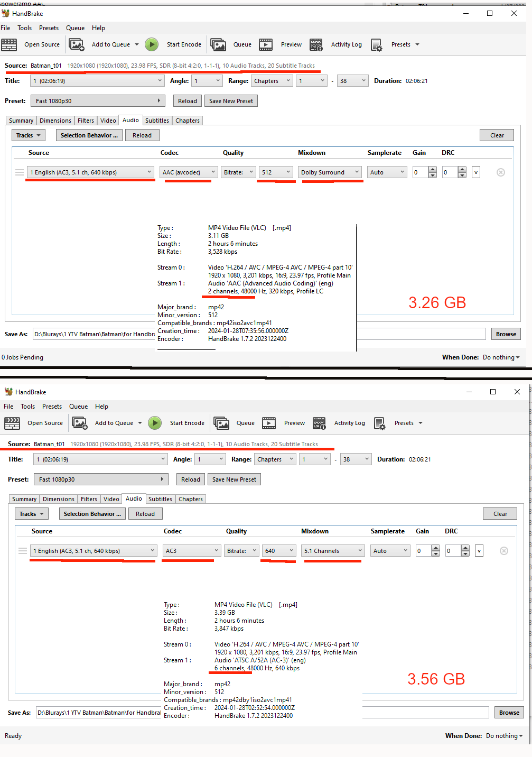Click Preview icon in top window toolbar
Image resolution: width=532 pixels, height=757 pixels.
click(266, 45)
